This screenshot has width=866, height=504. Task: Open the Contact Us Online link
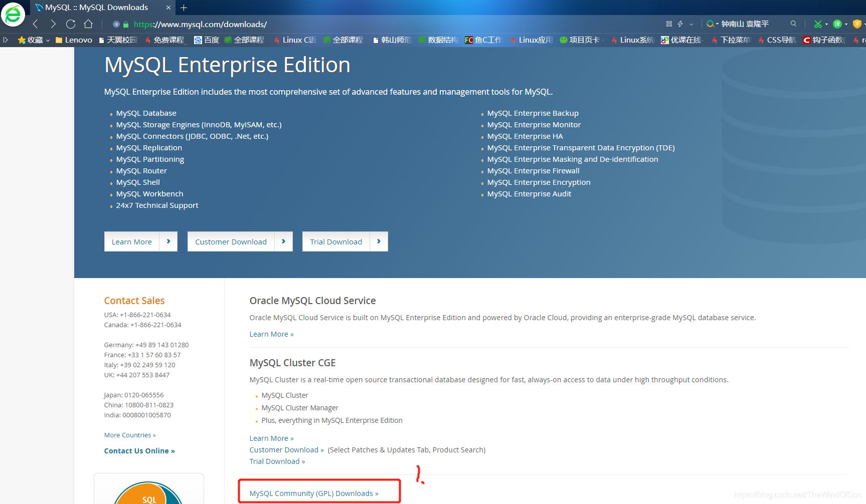pyautogui.click(x=139, y=451)
